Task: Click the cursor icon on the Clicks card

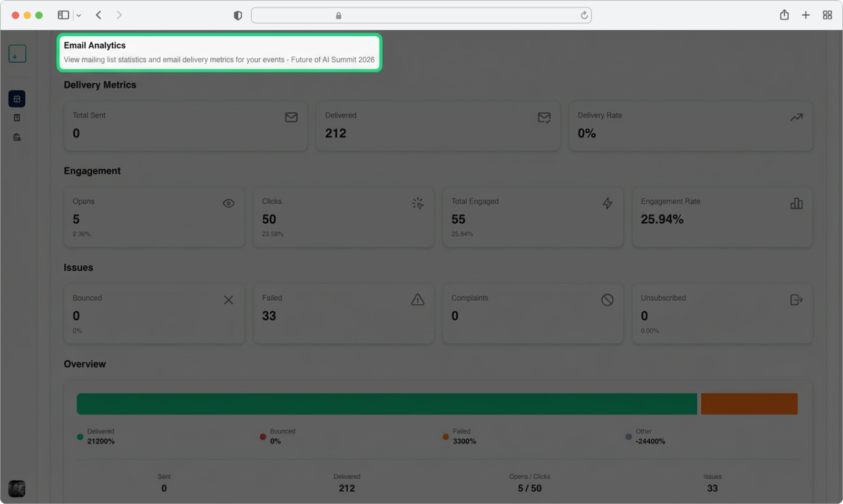Action: click(417, 203)
